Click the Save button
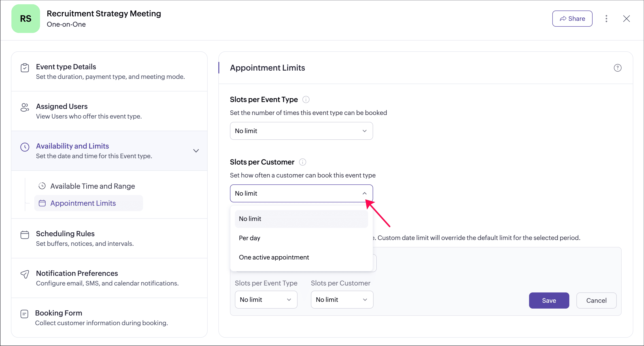 [549, 301]
